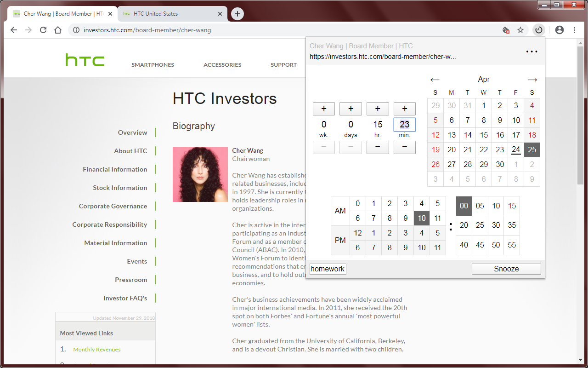588x368 pixels.
Task: Open Corporate Responsibility link
Action: pyautogui.click(x=110, y=224)
